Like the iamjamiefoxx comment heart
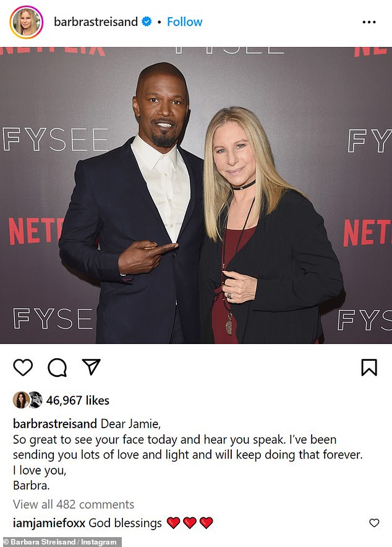Image resolution: width=392 pixels, height=547 pixels. click(x=374, y=523)
